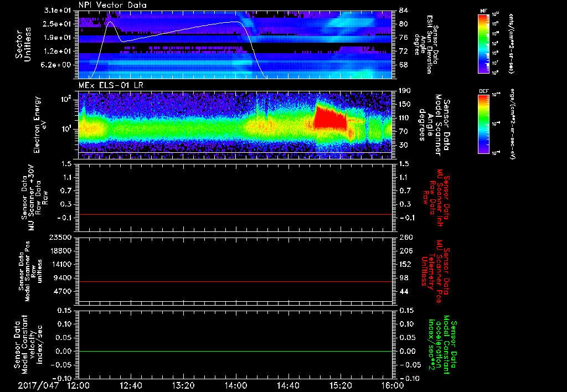Screen dimensions: 567x392
Task: Click the 16:00 time axis label
Action: coord(393,386)
